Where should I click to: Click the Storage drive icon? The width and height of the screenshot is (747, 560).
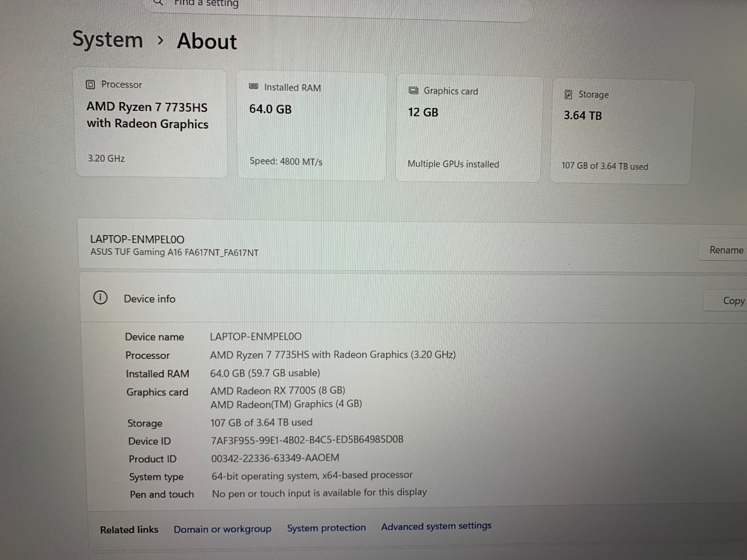pos(568,94)
